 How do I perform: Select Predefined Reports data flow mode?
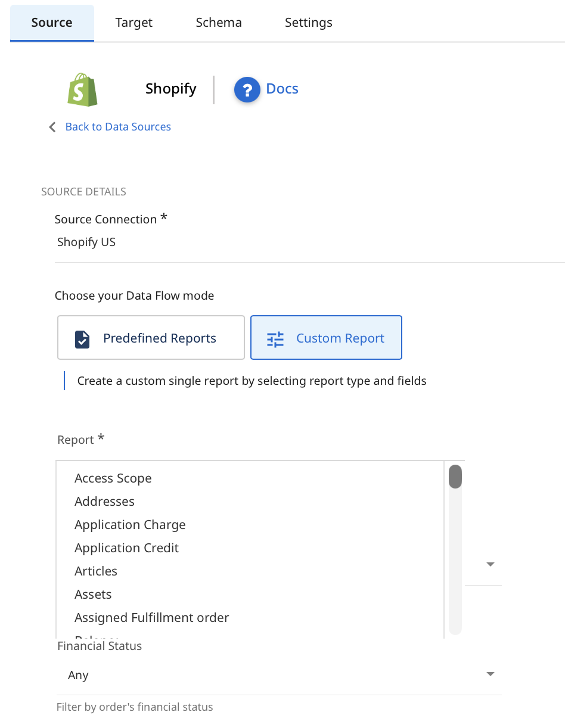click(x=151, y=338)
